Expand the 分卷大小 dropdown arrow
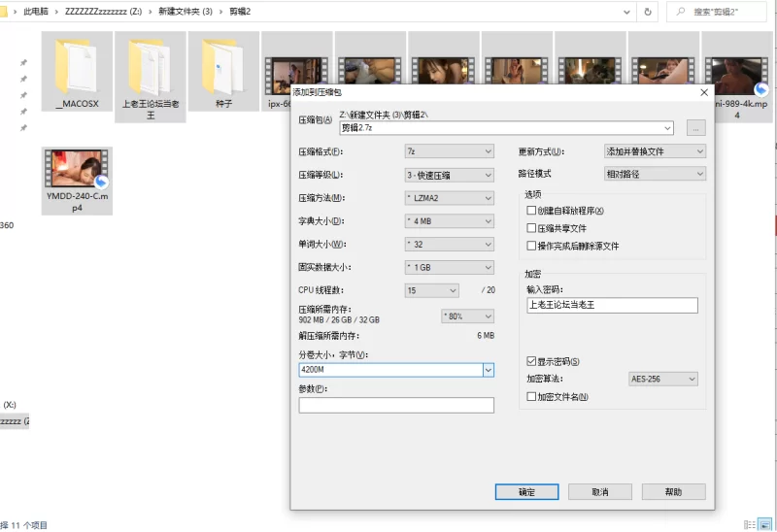Screen dimensions: 777x532 pos(489,370)
